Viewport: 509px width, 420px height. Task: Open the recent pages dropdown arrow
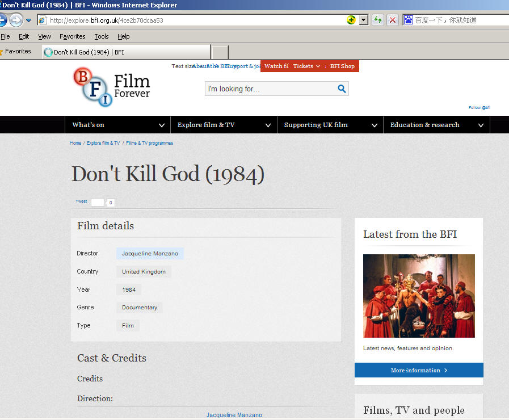tap(28, 20)
